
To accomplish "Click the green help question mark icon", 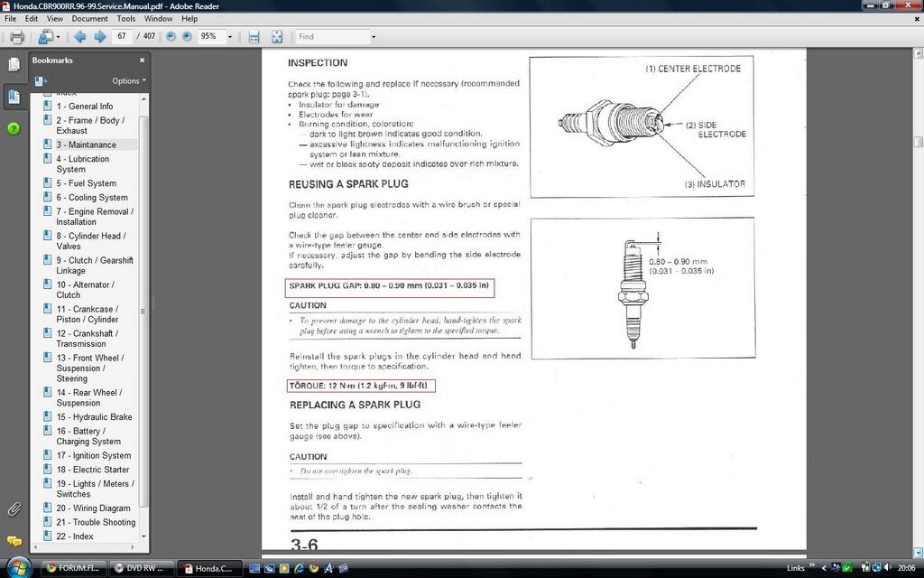I will [x=14, y=128].
